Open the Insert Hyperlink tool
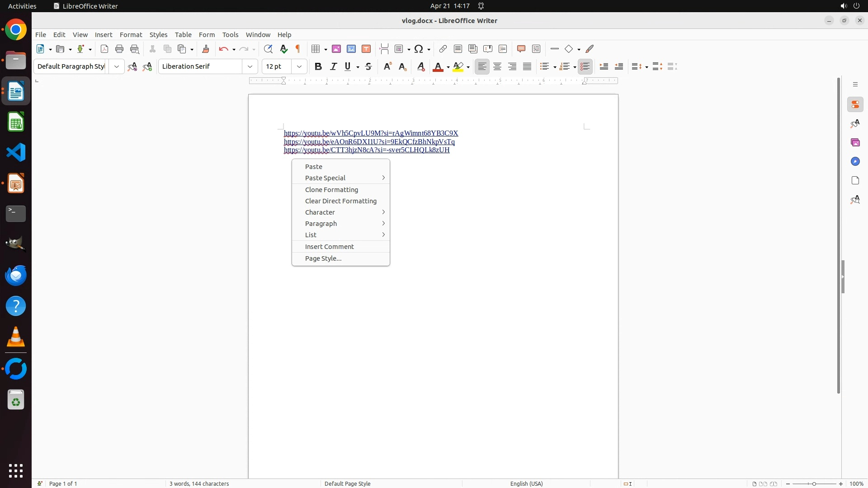 [x=443, y=49]
